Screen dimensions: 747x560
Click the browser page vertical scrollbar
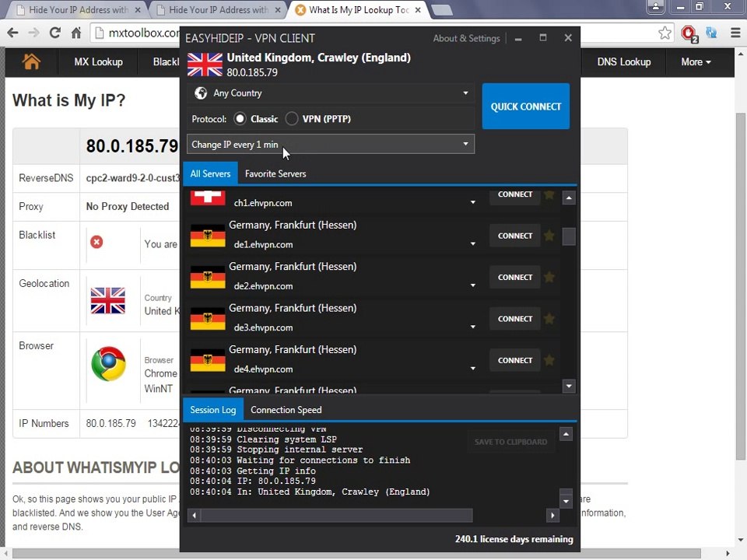740,286
